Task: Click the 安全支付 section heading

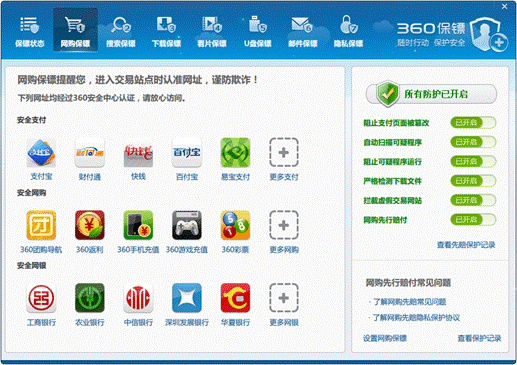Action: click(32, 120)
